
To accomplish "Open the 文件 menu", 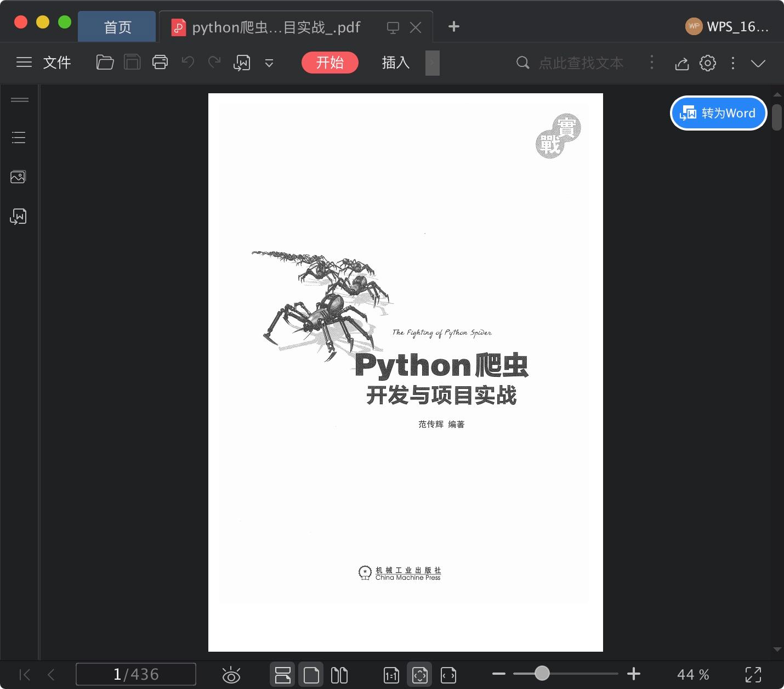I will (57, 63).
